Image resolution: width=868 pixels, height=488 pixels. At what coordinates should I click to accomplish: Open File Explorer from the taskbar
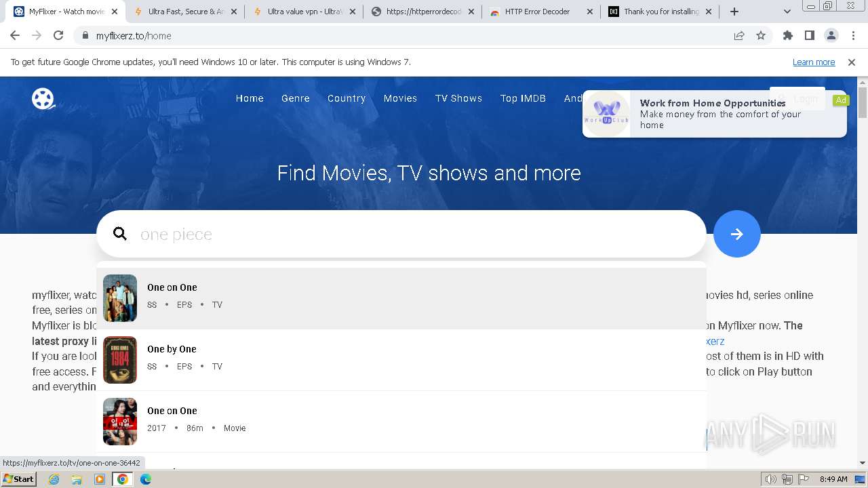77,479
